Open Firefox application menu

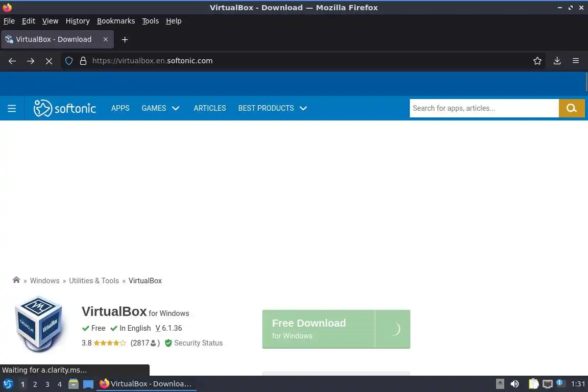click(576, 61)
